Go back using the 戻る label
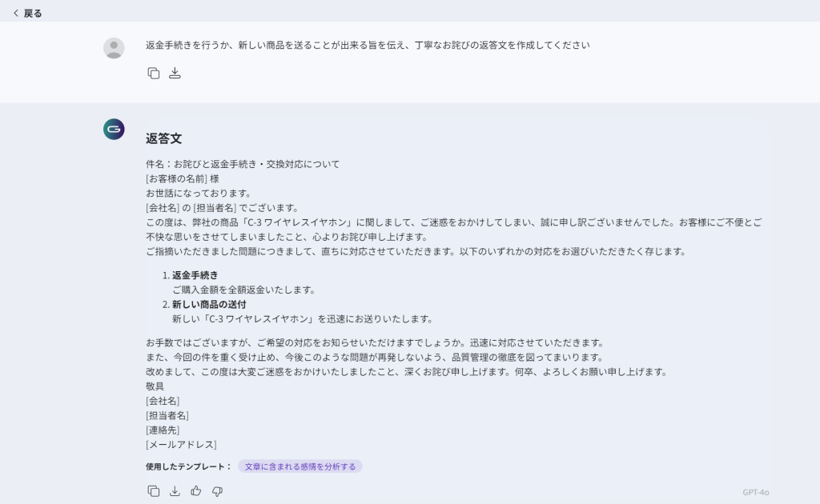Viewport: 820px width, 504px height. tap(33, 13)
